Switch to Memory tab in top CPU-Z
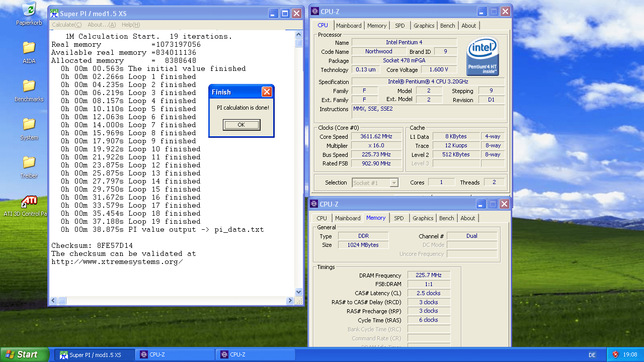 click(x=377, y=26)
